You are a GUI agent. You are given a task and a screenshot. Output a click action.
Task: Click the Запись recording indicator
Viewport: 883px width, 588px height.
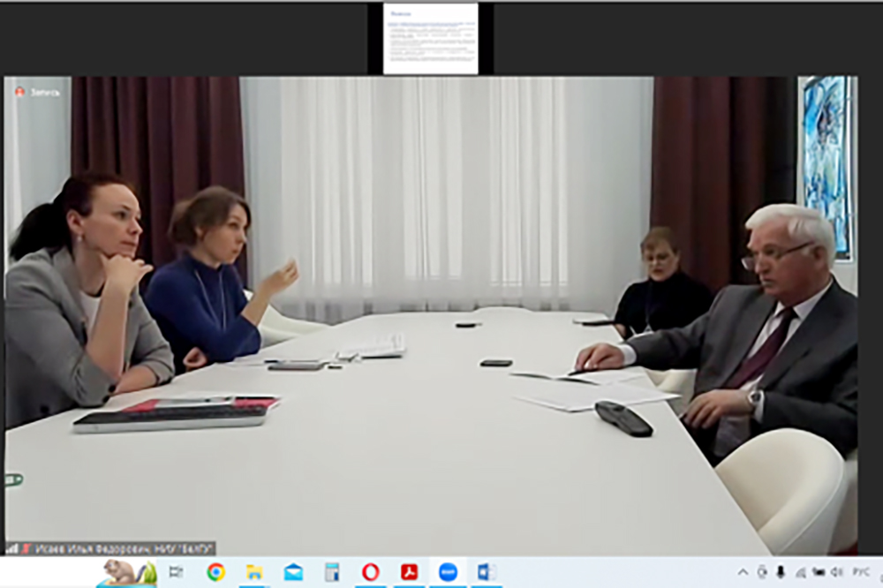(x=38, y=92)
